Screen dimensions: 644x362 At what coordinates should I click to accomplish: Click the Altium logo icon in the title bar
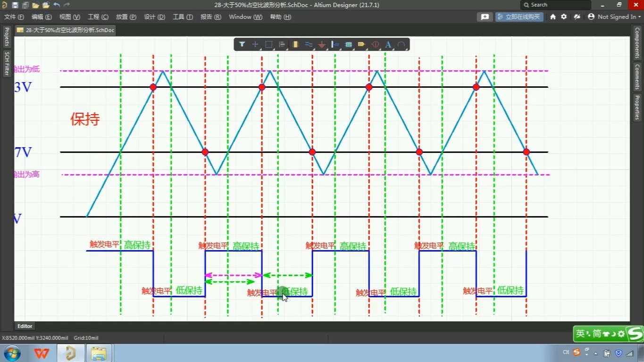[x=5, y=5]
